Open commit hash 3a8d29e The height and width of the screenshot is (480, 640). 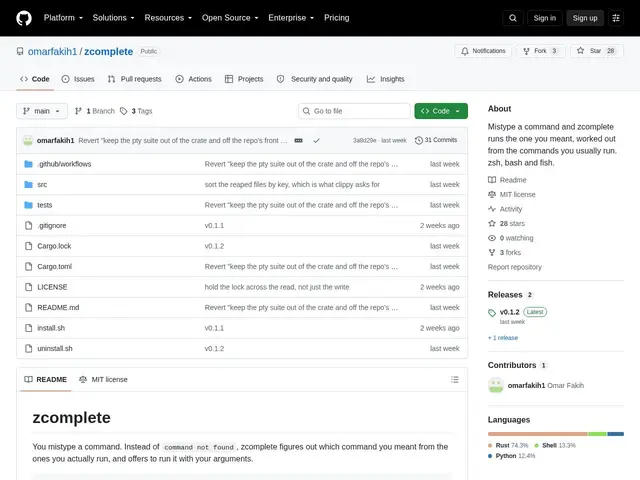(x=364, y=140)
